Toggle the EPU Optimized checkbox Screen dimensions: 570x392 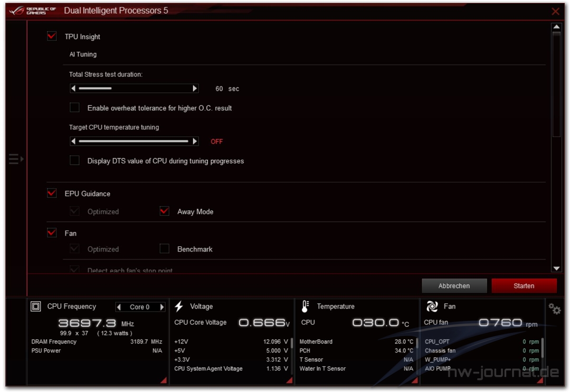tap(75, 211)
